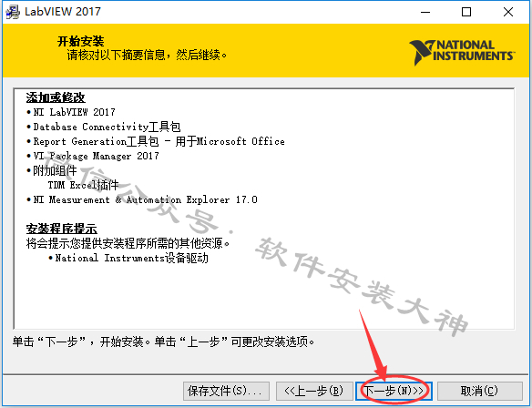Select National Instruments设备驱动 entry
Screen dimensions: 532x408
click(128, 258)
